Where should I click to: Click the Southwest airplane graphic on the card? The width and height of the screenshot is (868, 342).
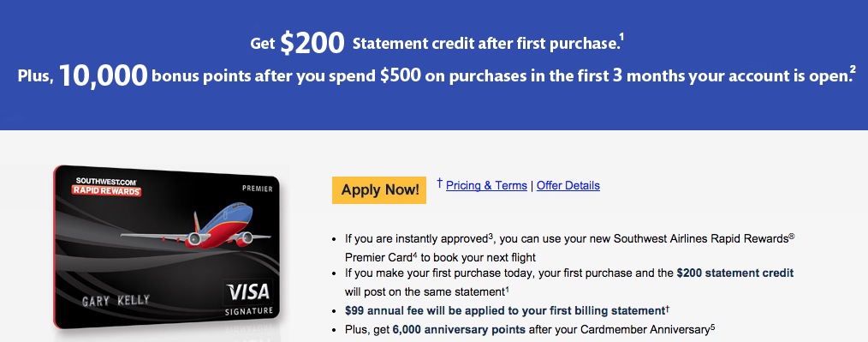[195, 225]
